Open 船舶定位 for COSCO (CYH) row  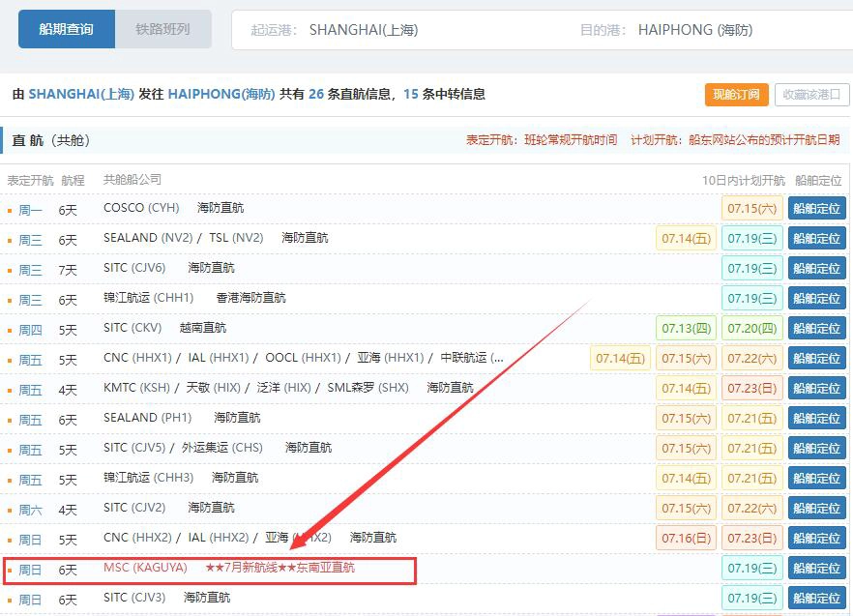816,209
